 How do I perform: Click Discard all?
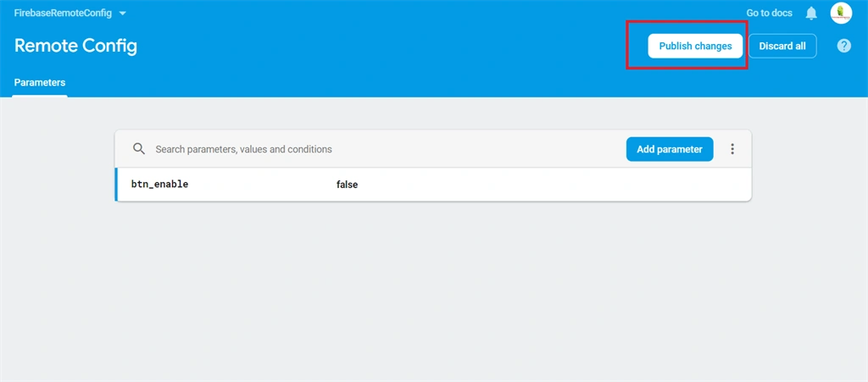coord(782,46)
